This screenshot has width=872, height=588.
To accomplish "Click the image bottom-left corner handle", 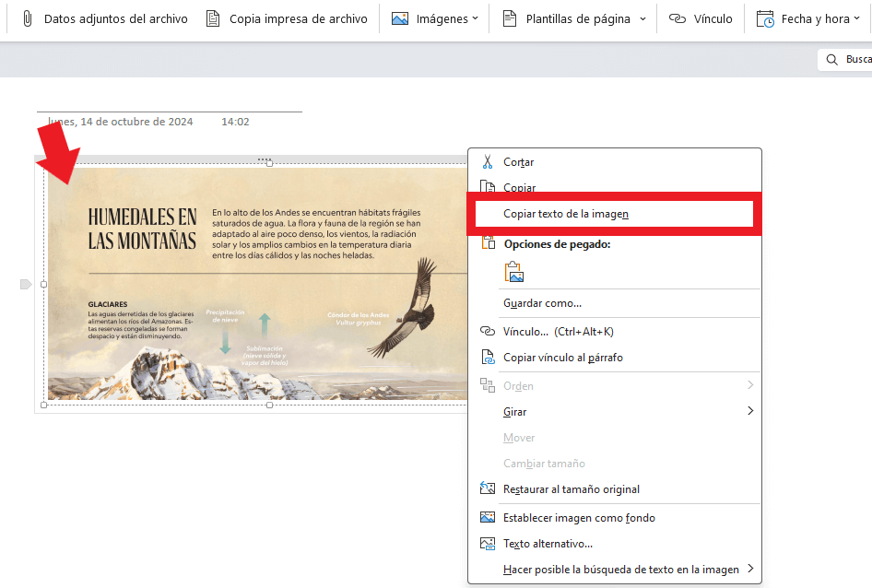I will (44, 405).
